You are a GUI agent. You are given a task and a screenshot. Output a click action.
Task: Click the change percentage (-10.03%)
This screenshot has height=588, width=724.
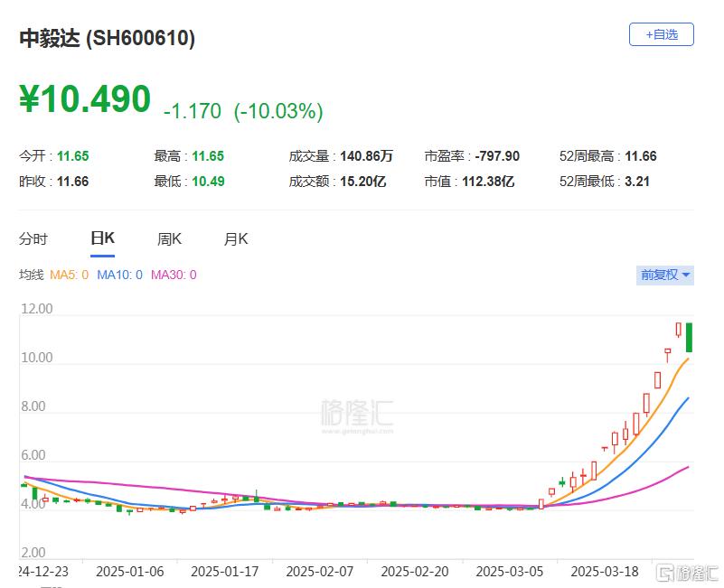click(x=278, y=111)
